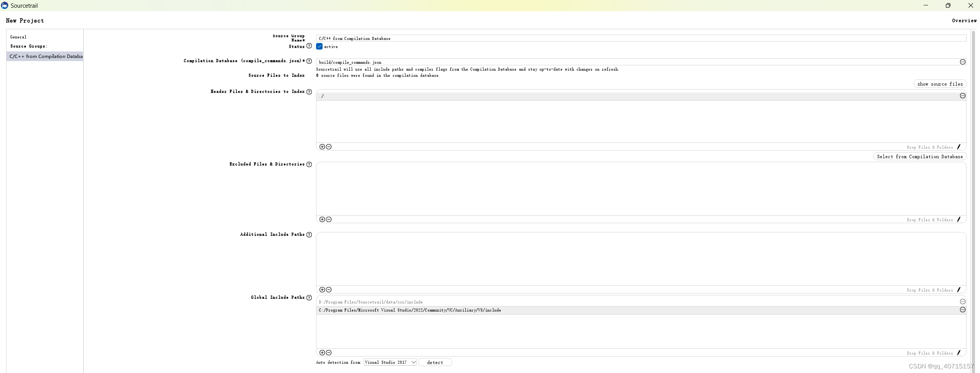Edit Additional Include Paths as plain text
Viewport: 980px width, 373px height.
tap(959, 290)
